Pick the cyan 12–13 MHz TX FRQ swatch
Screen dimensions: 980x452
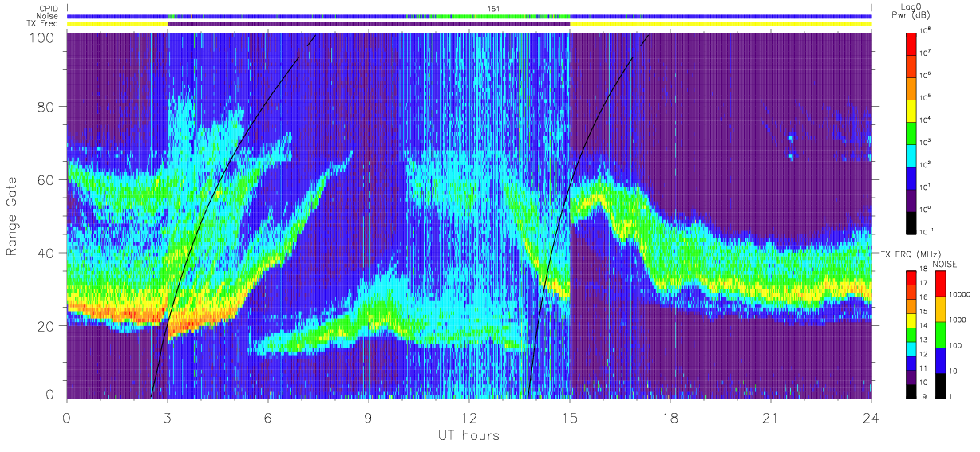point(913,348)
